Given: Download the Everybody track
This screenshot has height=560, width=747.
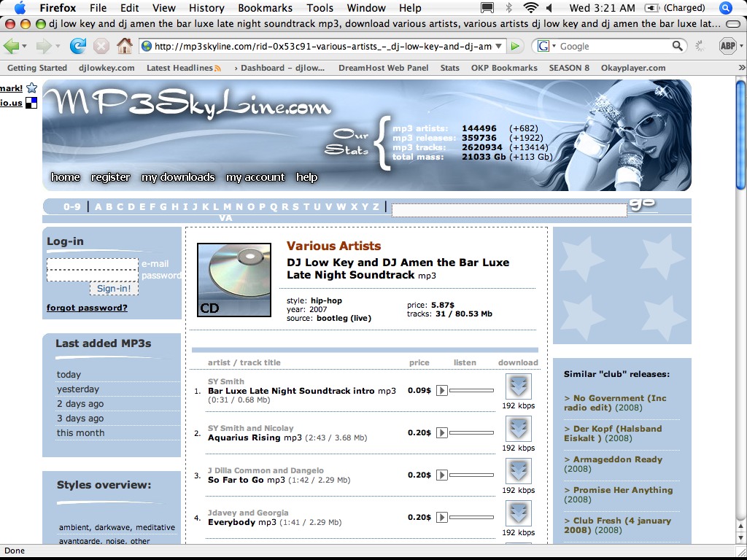Looking at the screenshot, I should tap(519, 513).
